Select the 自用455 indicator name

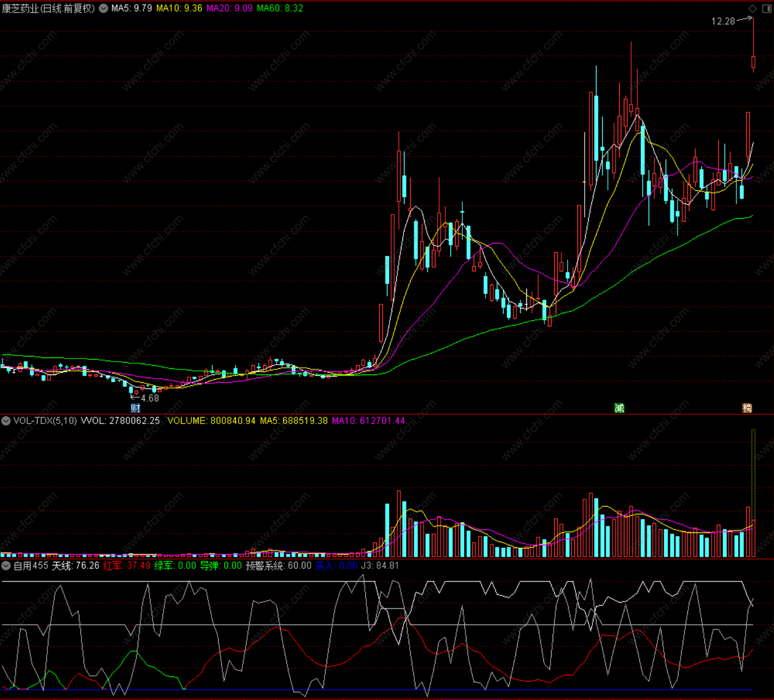(30, 565)
